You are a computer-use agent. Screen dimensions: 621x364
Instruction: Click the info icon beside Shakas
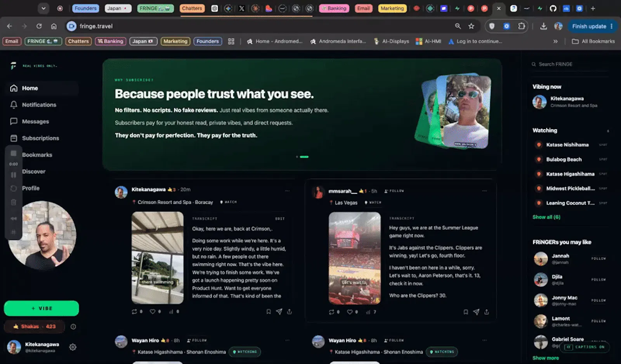pyautogui.click(x=73, y=327)
